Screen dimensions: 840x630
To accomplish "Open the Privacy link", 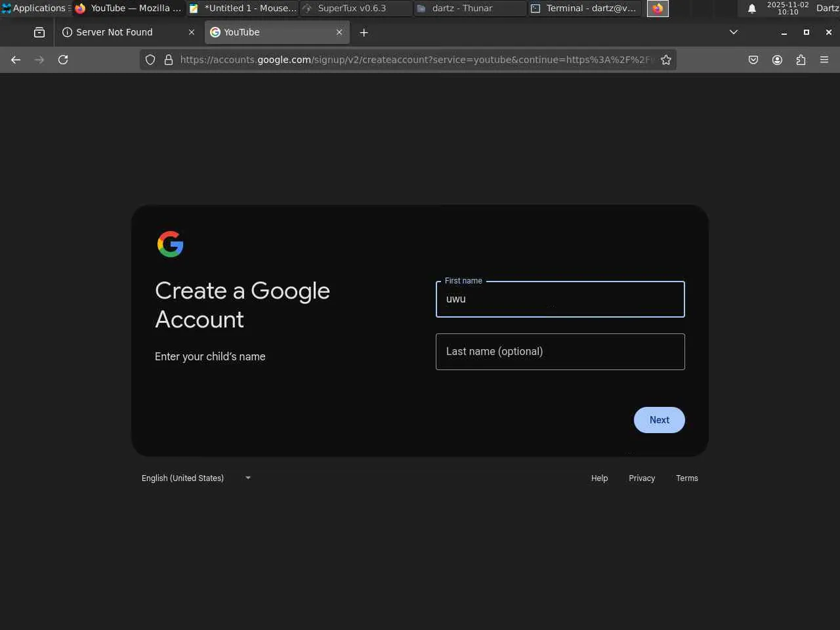I will [x=642, y=478].
